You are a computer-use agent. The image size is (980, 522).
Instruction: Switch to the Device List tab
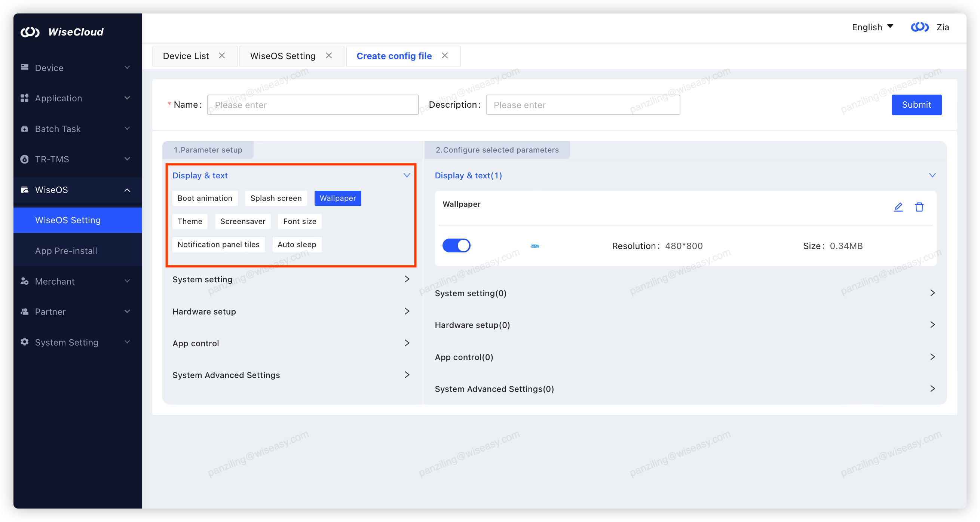point(186,56)
